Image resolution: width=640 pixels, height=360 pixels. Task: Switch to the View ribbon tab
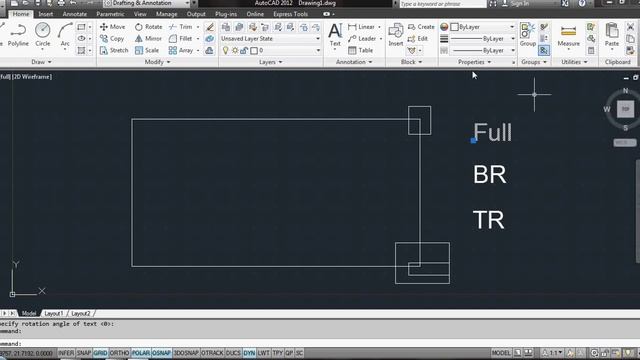(x=140, y=14)
